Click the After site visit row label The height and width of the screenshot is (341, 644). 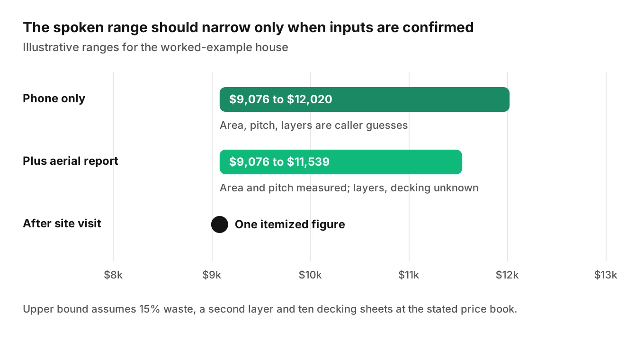pos(62,224)
